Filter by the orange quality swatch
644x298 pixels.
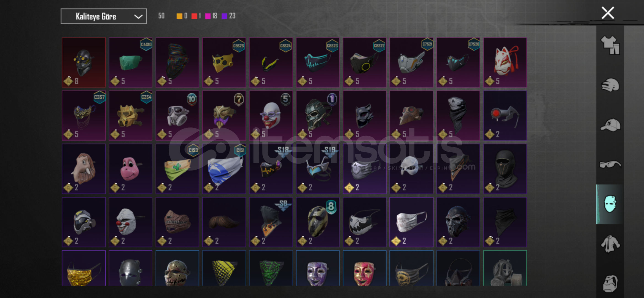click(179, 16)
